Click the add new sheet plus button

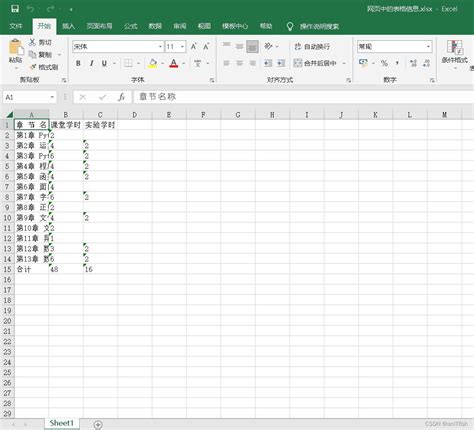tap(98, 424)
